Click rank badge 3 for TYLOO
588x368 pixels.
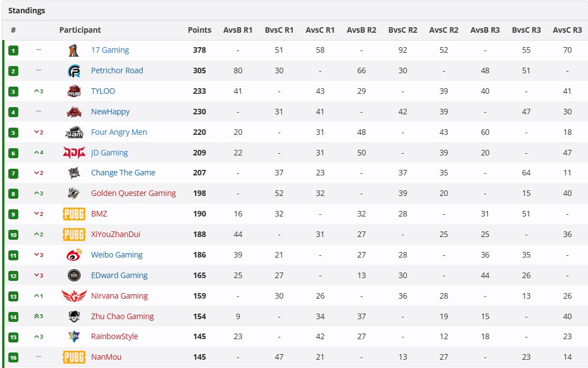click(x=13, y=92)
